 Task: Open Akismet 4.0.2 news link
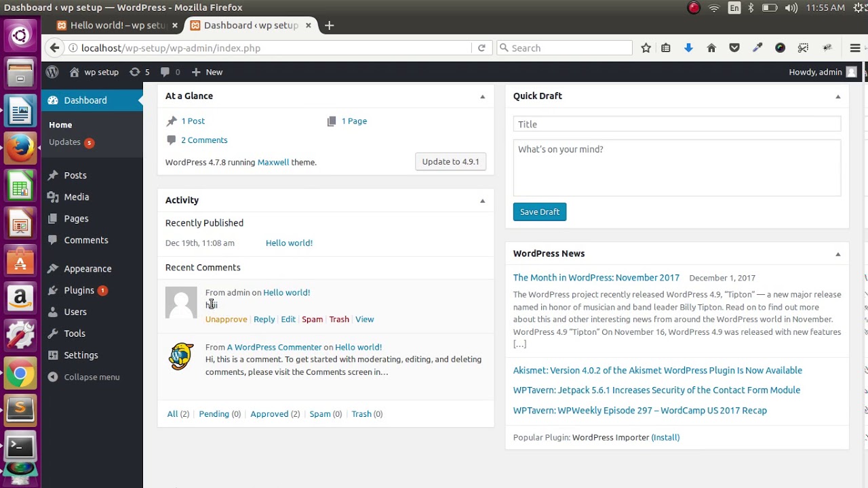click(x=658, y=371)
